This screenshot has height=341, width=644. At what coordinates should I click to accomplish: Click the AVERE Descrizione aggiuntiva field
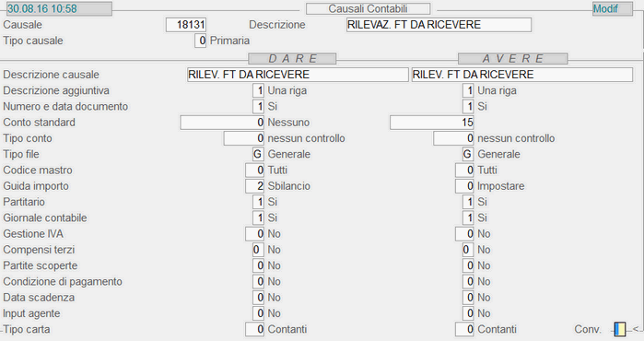(468, 91)
